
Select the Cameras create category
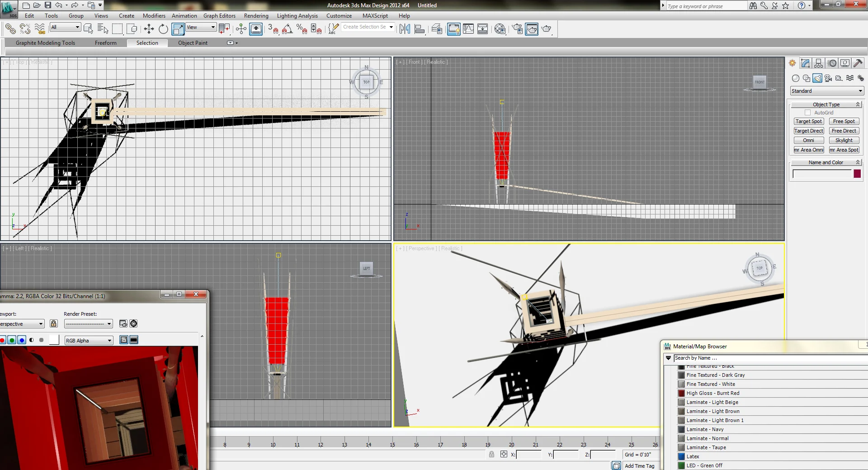point(828,78)
